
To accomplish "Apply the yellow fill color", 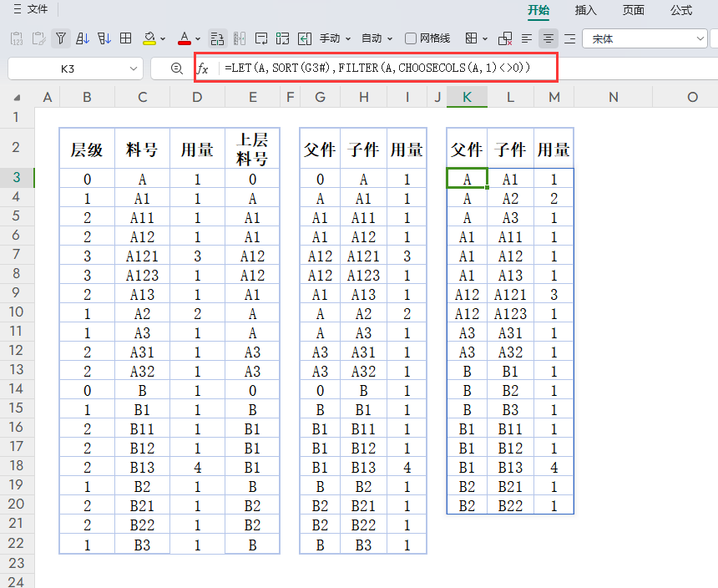I will (149, 38).
